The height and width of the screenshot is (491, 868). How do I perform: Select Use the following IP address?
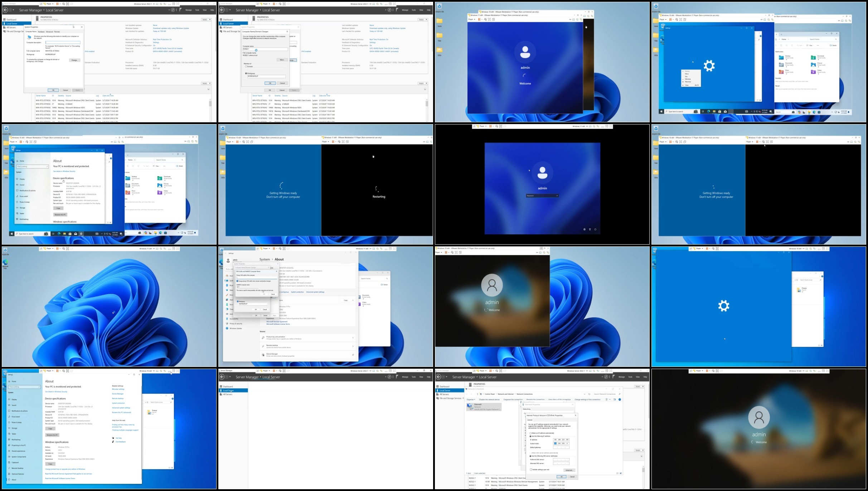coord(530,436)
